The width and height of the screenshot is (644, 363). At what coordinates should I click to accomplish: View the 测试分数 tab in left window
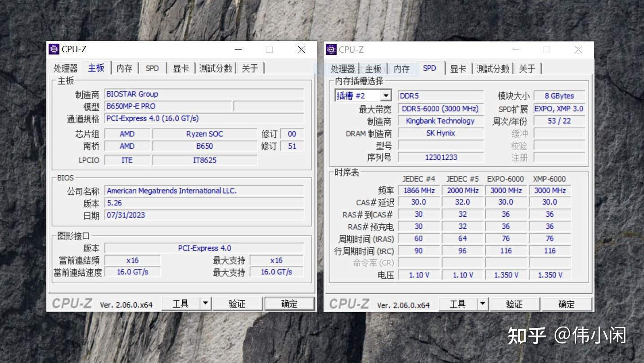[216, 68]
